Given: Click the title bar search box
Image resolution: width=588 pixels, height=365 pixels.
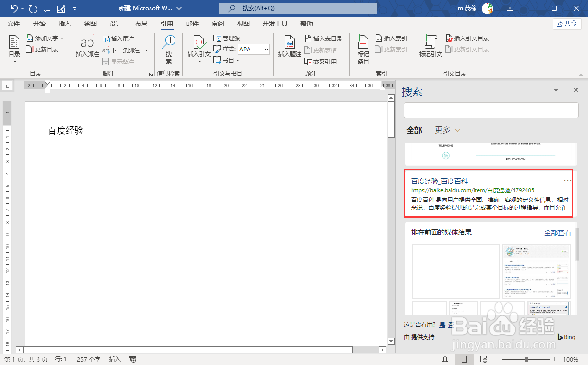Looking at the screenshot, I should (299, 9).
